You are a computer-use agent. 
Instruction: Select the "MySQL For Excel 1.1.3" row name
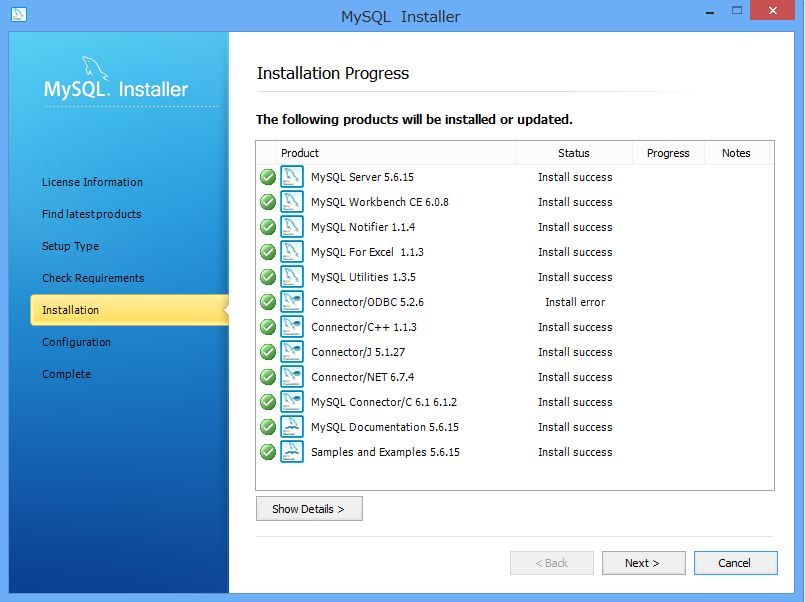tap(367, 252)
